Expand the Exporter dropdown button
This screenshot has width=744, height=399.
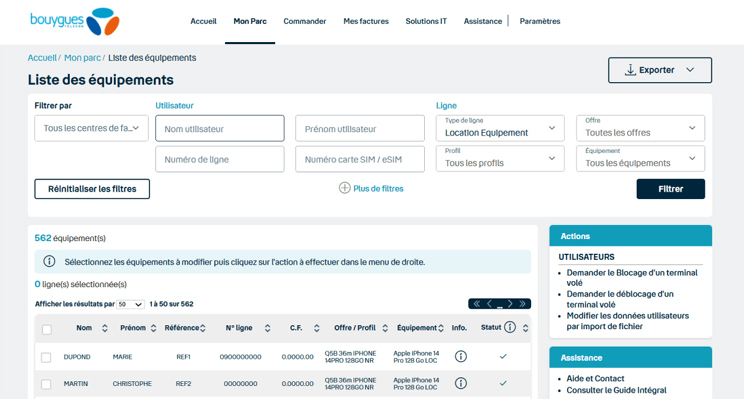click(x=660, y=70)
